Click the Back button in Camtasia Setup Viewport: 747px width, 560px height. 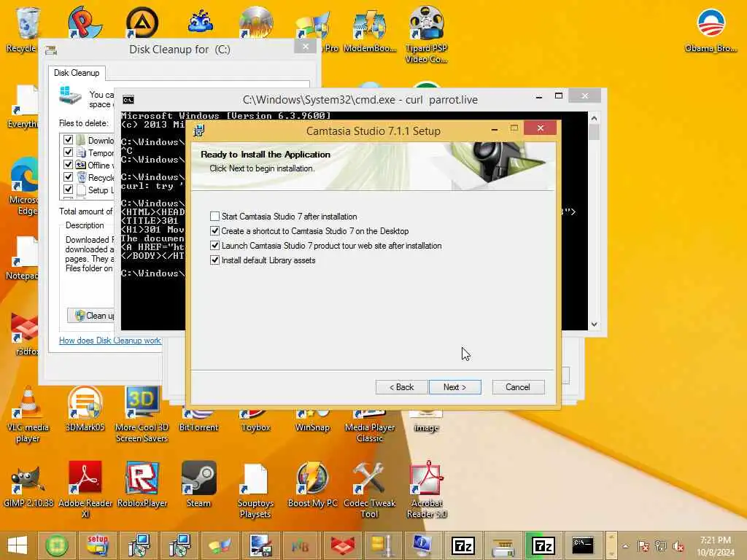[x=402, y=387]
